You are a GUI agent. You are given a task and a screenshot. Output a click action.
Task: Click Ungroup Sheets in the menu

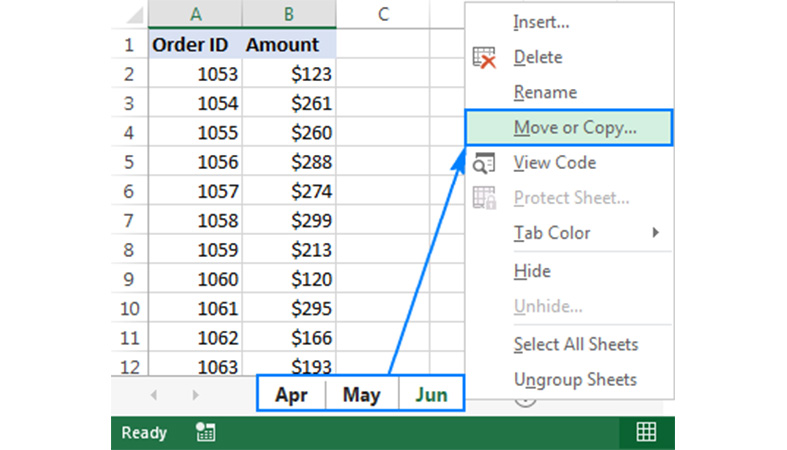574,380
